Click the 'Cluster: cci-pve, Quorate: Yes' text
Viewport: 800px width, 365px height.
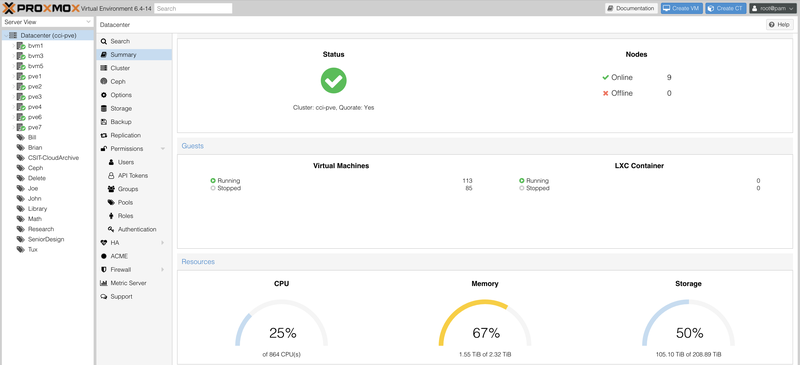pyautogui.click(x=333, y=108)
